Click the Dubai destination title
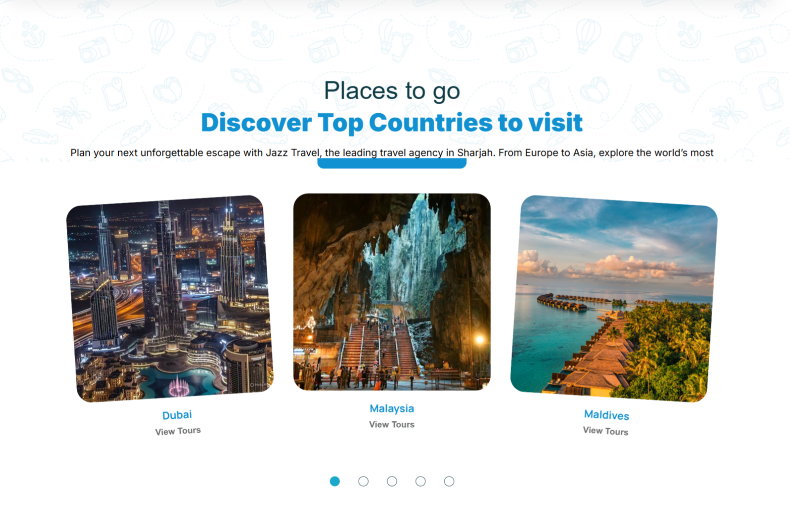Screen dimensions: 798x532 (177, 415)
